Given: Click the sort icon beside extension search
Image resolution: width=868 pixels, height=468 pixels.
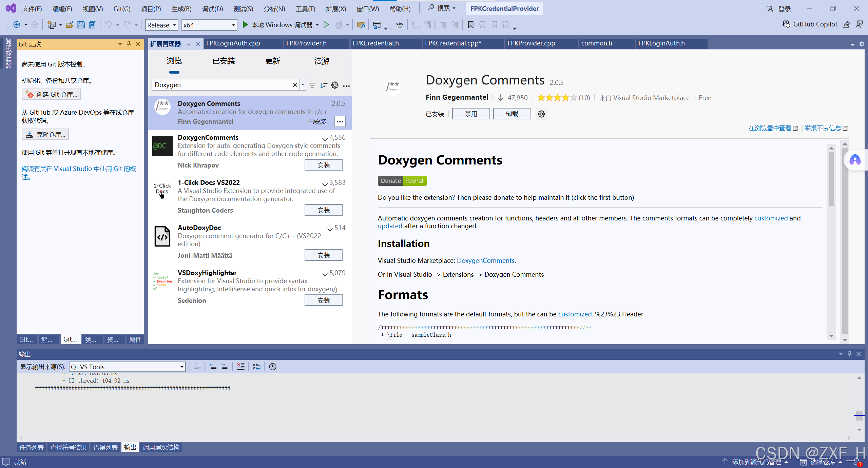Looking at the screenshot, I should (324, 85).
